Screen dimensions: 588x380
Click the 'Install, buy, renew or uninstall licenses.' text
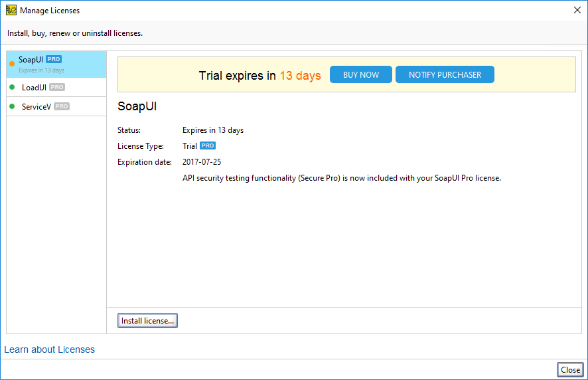point(75,33)
